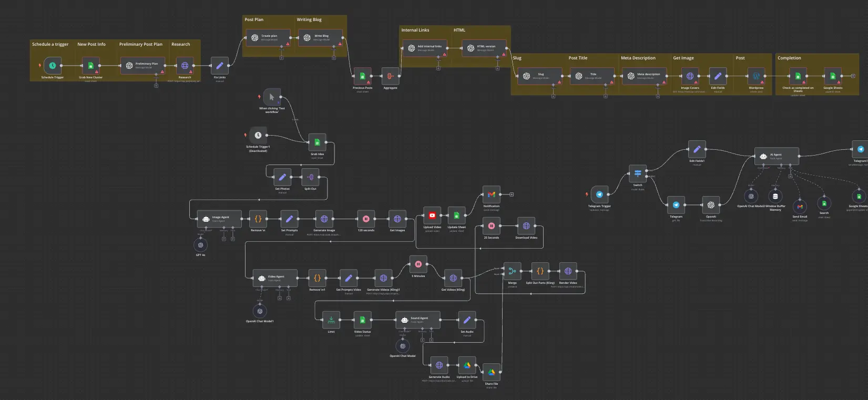Image resolution: width=868 pixels, height=400 pixels.
Task: Select the Edit Fields1 node
Action: (697, 149)
